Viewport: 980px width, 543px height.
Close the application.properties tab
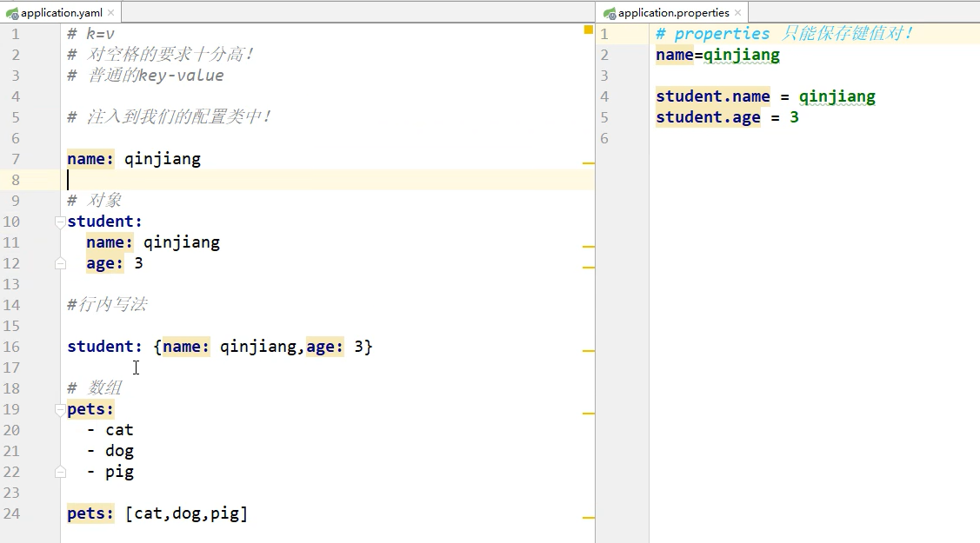pyautogui.click(x=738, y=13)
